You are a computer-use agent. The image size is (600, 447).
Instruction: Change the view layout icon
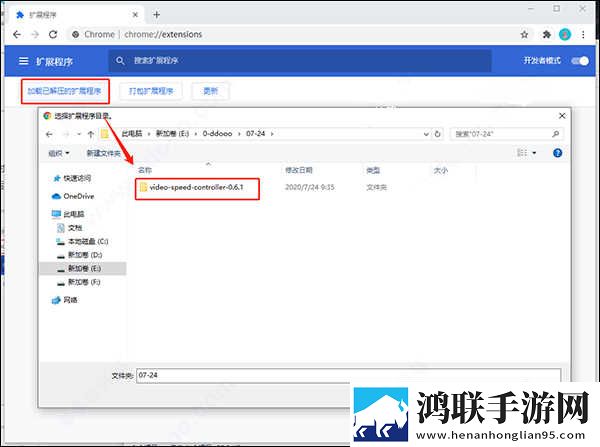pyautogui.click(x=522, y=153)
